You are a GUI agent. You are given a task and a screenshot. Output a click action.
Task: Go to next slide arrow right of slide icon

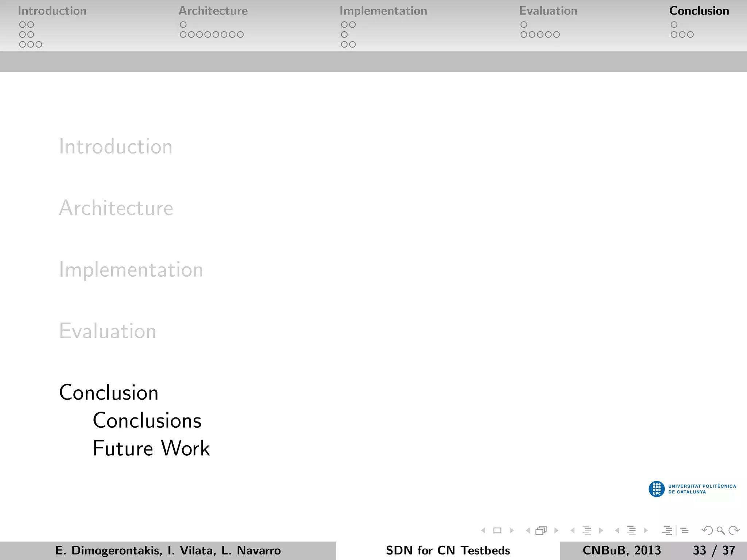(511, 530)
